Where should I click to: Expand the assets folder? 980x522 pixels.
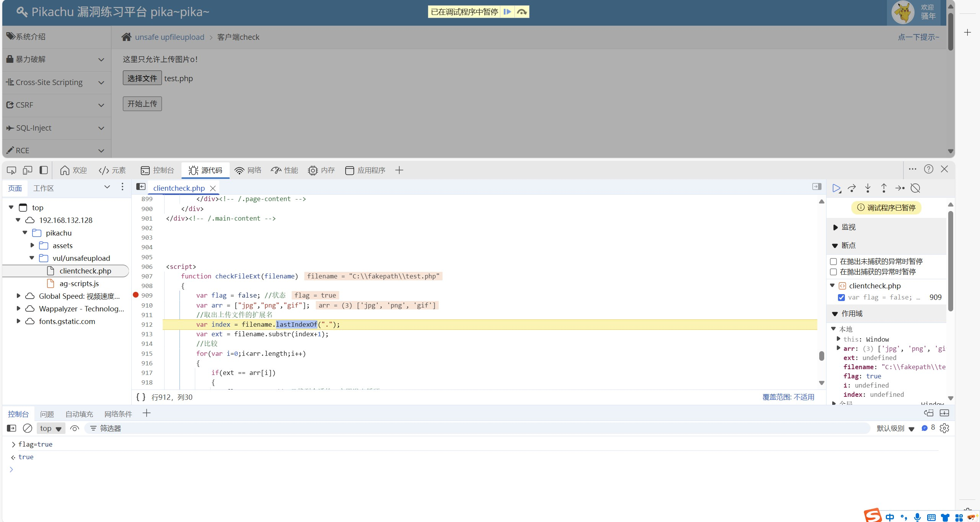pos(32,245)
